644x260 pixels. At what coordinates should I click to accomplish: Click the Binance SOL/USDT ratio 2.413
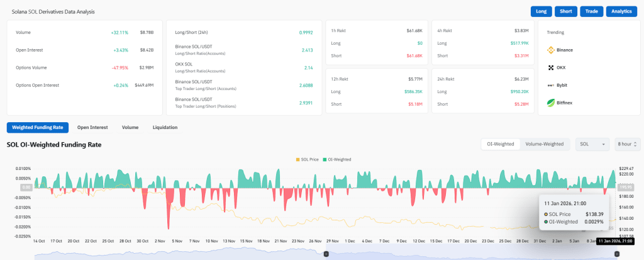click(x=308, y=50)
